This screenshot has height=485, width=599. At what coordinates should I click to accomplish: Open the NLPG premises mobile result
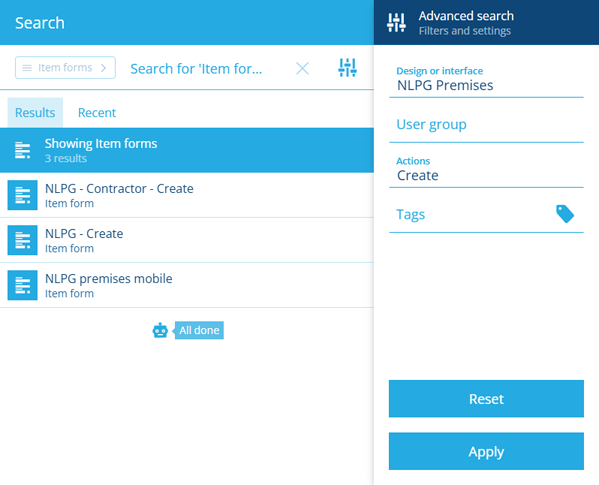[x=187, y=285]
